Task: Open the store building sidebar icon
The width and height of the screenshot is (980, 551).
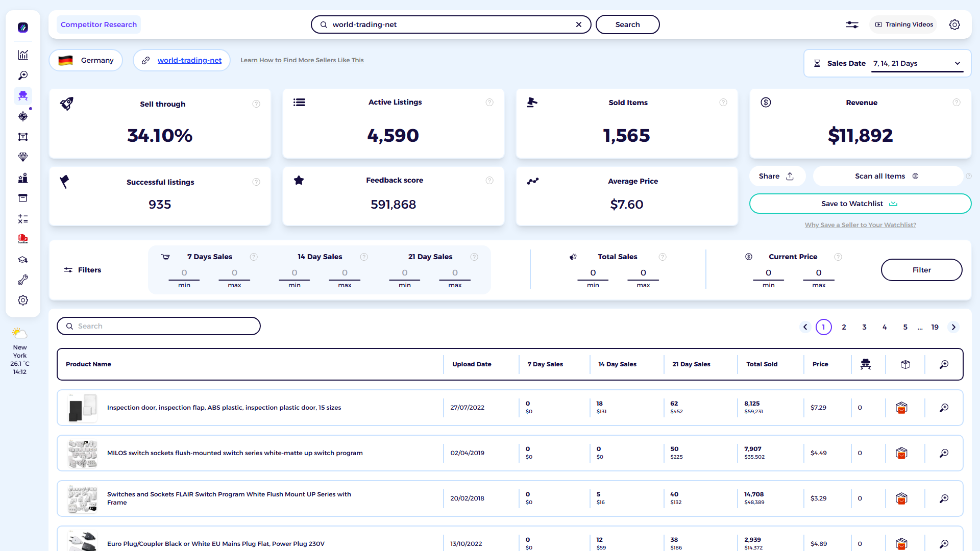Action: coord(23,178)
